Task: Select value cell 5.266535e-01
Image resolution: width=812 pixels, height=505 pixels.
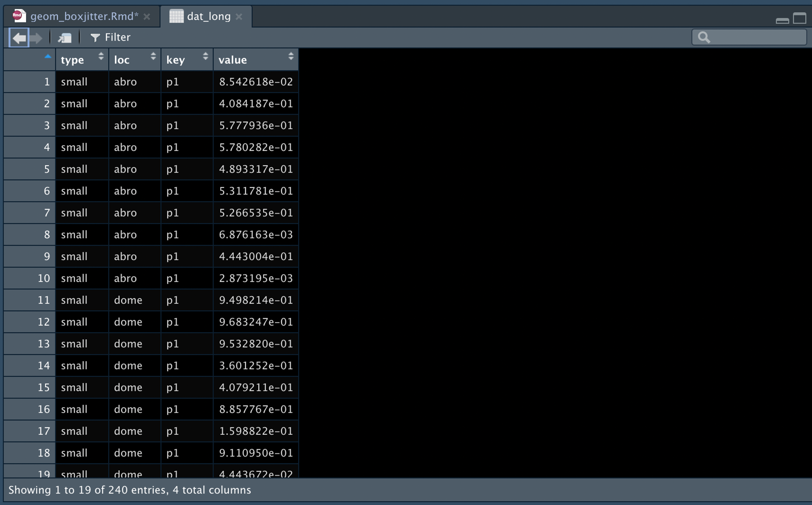Action: [256, 213]
